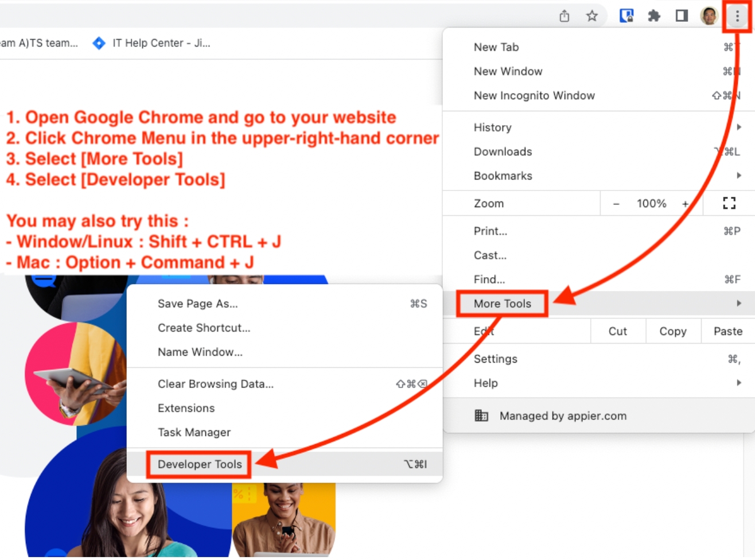Decrease zoom with minus button
The height and width of the screenshot is (560, 755).
point(616,204)
